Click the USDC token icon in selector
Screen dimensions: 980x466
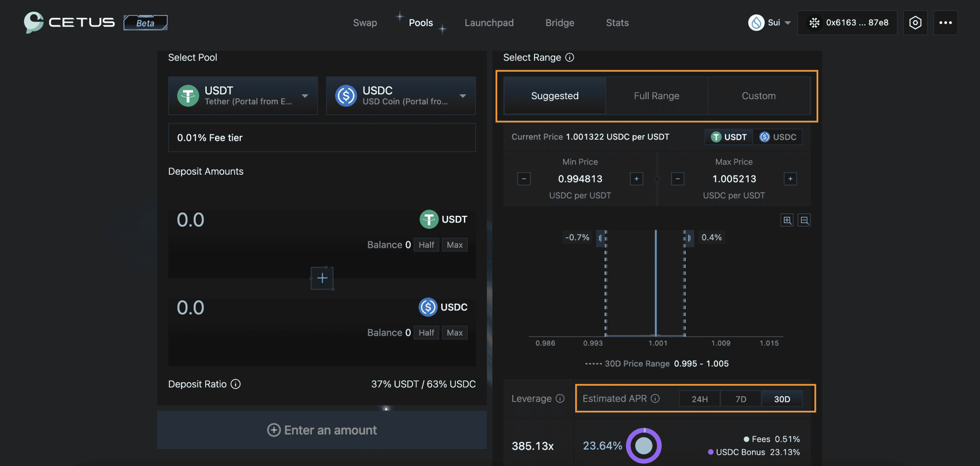pyautogui.click(x=346, y=95)
